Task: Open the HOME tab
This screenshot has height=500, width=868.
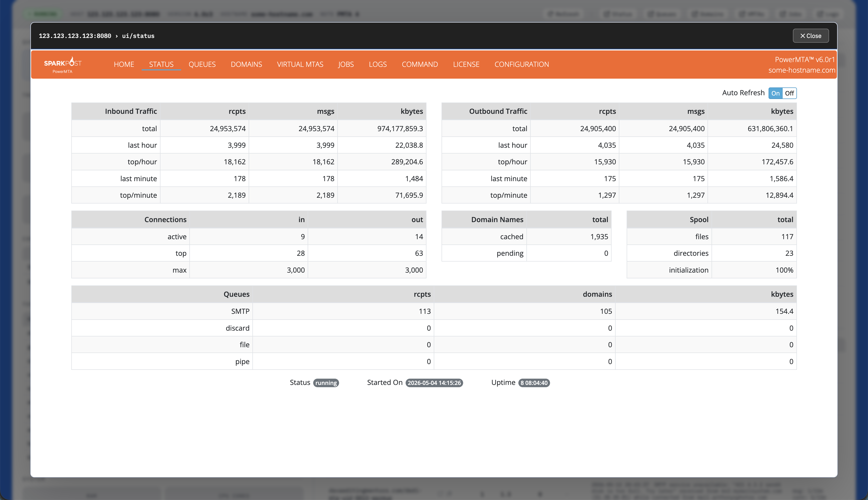Action: (124, 64)
